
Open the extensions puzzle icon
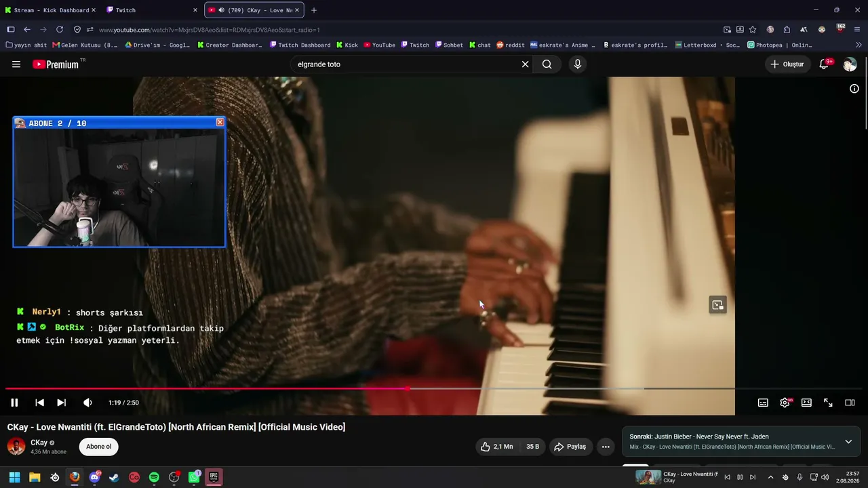(787, 30)
